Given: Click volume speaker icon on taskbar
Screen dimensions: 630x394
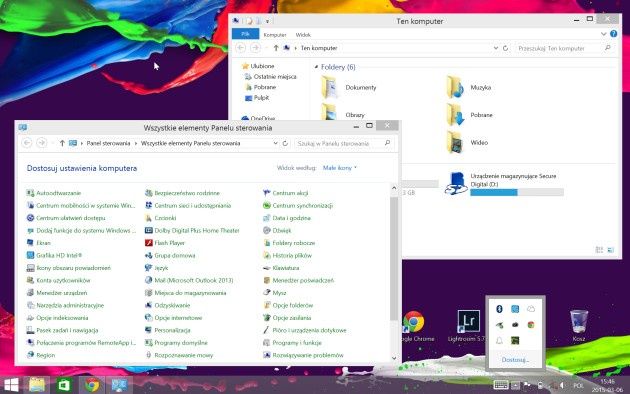Looking at the screenshot, I should click(x=562, y=386).
